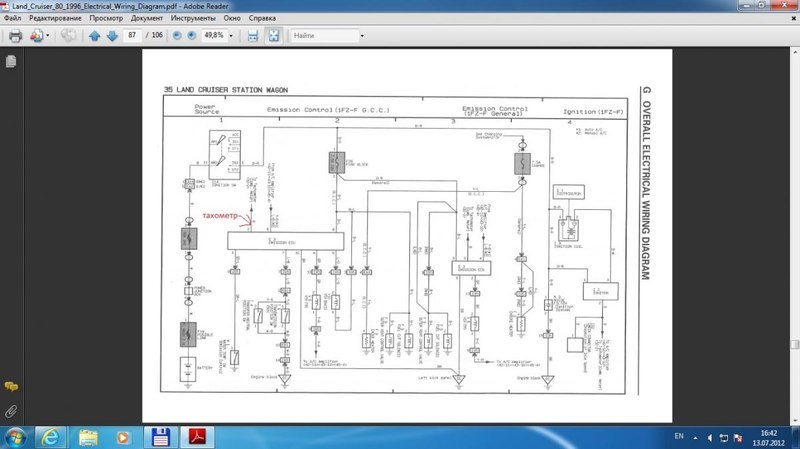Image resolution: width=800 pixels, height=449 pixels.
Task: Click the vertical scrollbar down arrow
Action: [795, 420]
